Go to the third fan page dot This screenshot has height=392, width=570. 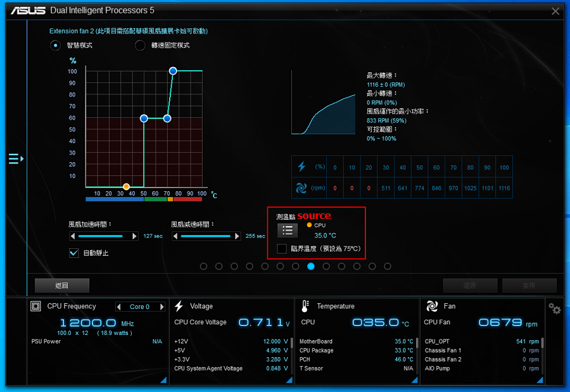coord(234,267)
